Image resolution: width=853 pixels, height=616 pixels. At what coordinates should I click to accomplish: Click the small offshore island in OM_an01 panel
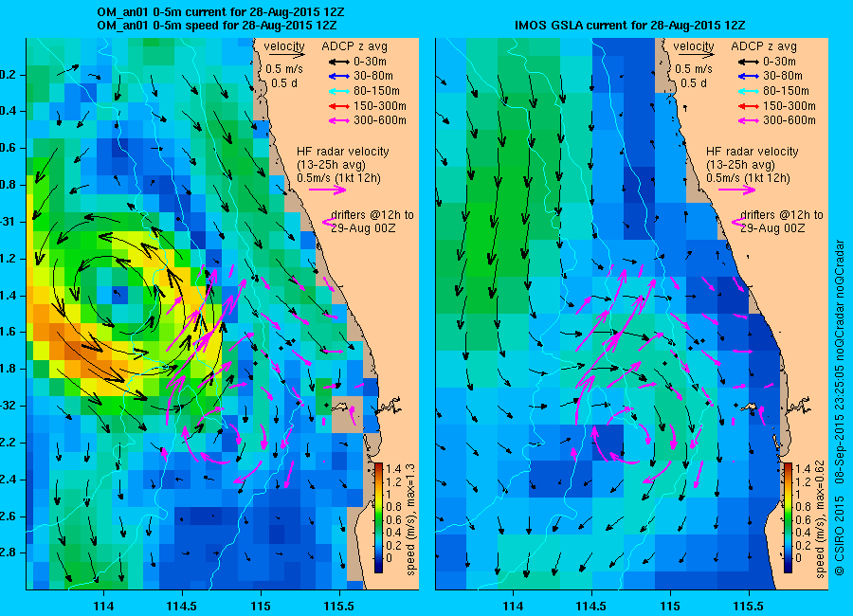tap(340, 407)
